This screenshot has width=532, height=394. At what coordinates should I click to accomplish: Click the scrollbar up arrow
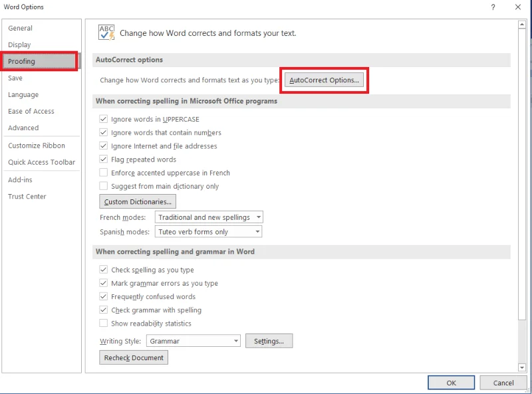click(522, 25)
